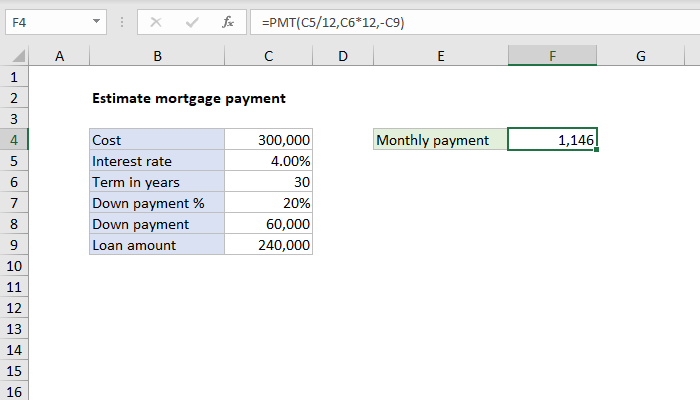Click the result cell showing 1,146
The image size is (700, 400).
(x=552, y=140)
